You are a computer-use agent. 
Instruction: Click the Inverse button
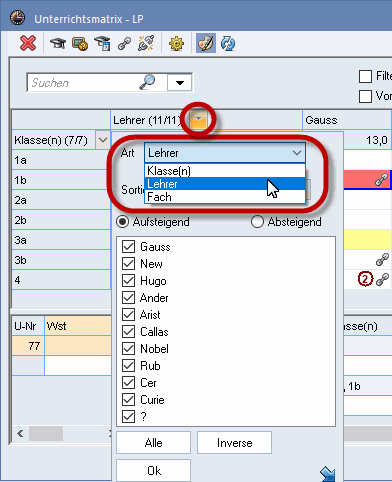[x=234, y=443]
